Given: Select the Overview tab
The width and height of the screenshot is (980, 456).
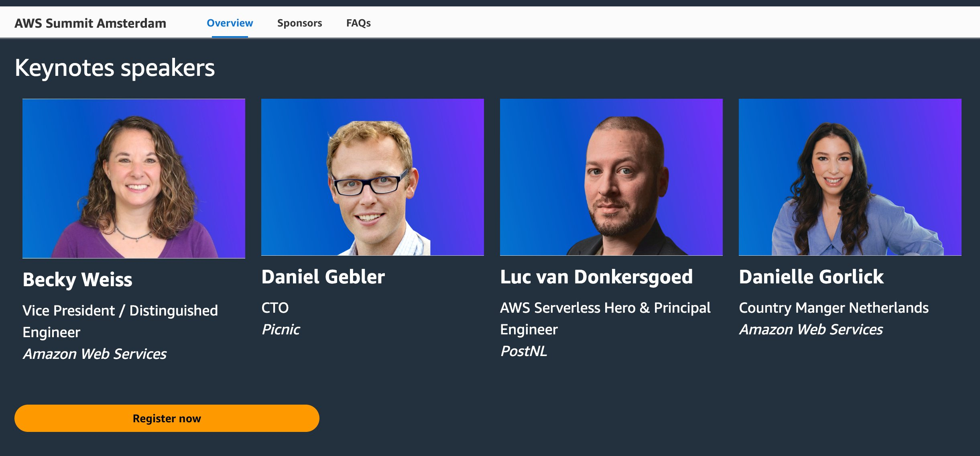Looking at the screenshot, I should click(230, 23).
